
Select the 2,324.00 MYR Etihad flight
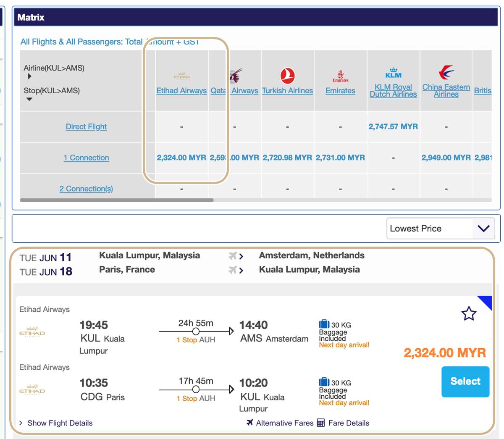coord(465,381)
